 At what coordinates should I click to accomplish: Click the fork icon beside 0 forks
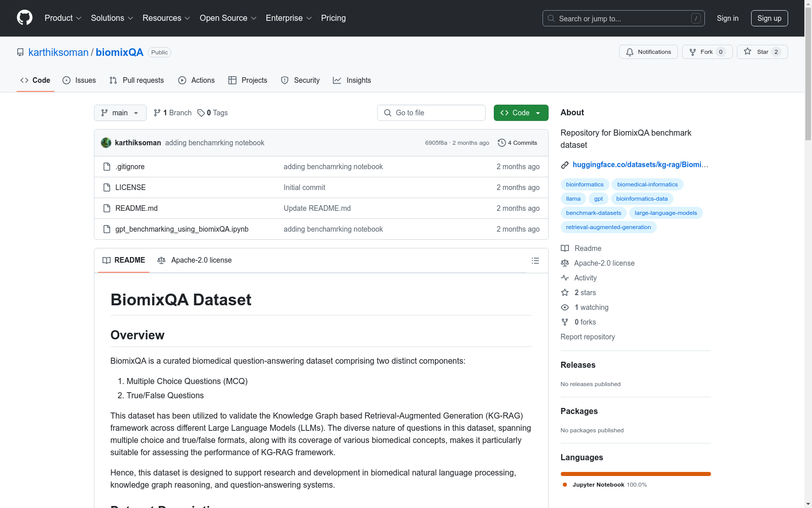pos(565,322)
